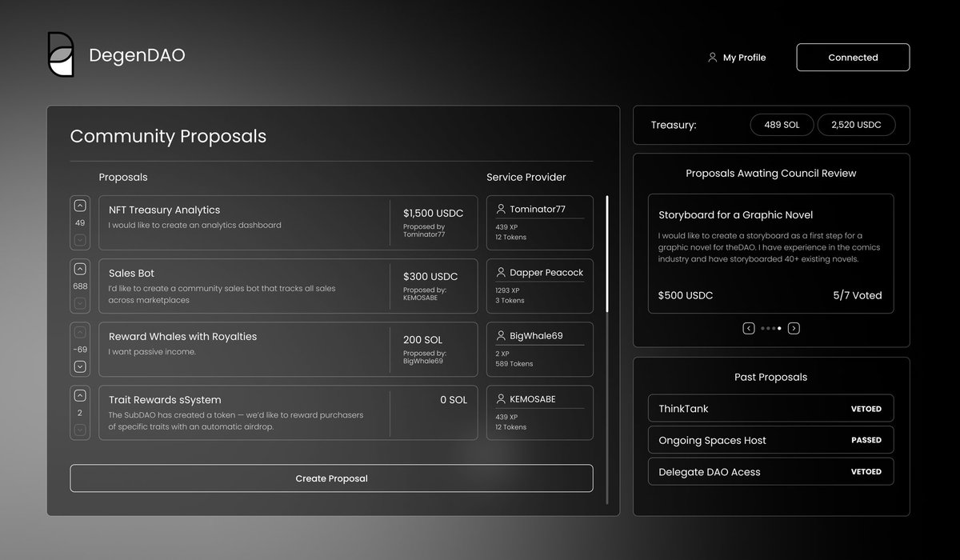Screen dimensions: 960x560
Task: Downvote the Sales Bot proposal
Action: coord(80,303)
